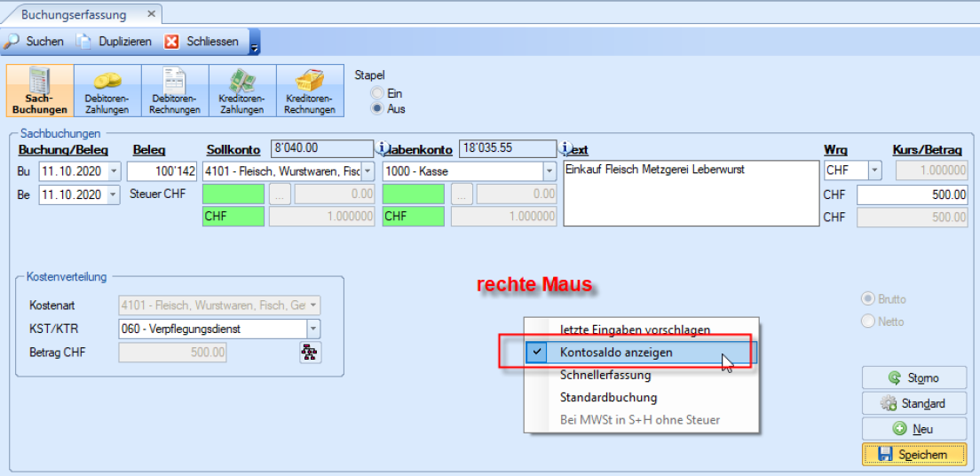Click the Beleg number field 100'142
The width and height of the screenshot is (980, 476).
(x=162, y=171)
